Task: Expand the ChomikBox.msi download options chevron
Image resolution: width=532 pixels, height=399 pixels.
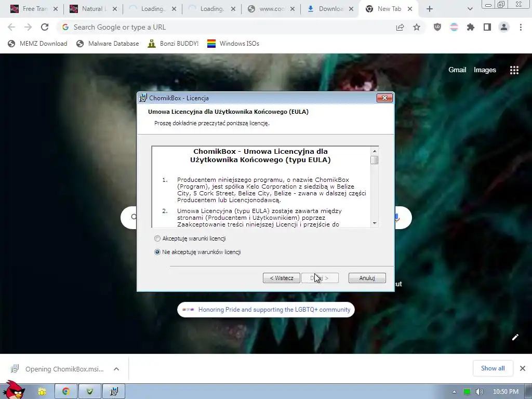Action: coord(116,369)
